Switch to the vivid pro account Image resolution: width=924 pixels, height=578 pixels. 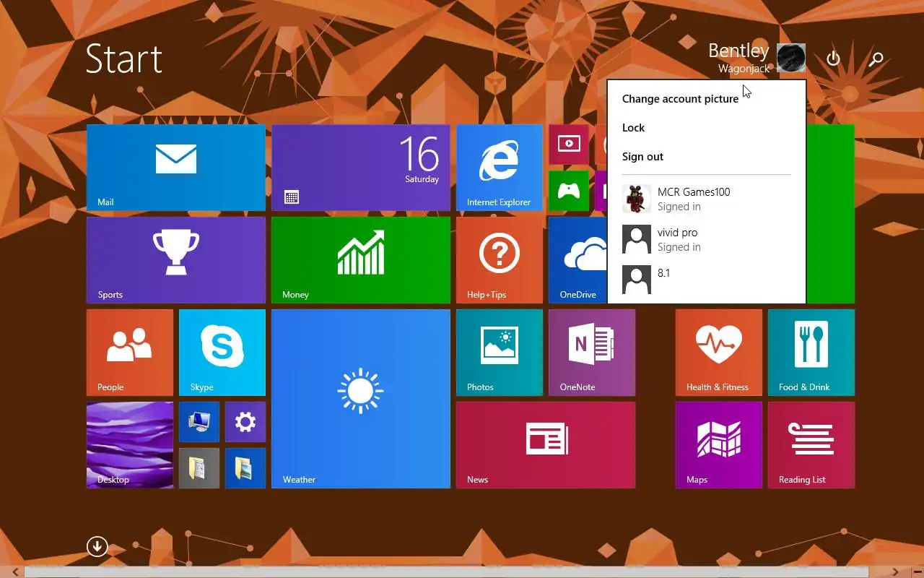(707, 239)
